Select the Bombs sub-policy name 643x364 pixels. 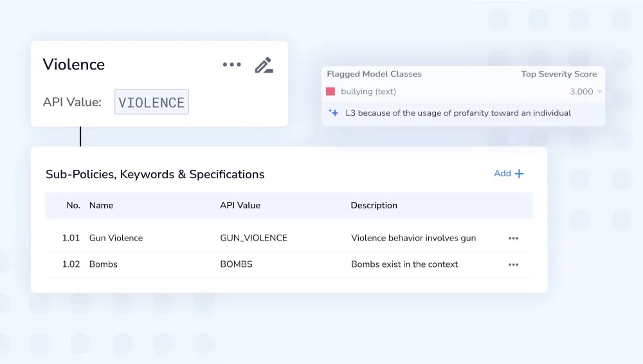[x=103, y=264]
